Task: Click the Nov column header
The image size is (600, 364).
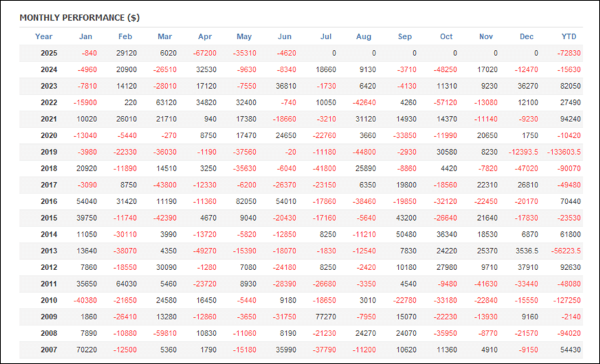Action: [x=486, y=37]
